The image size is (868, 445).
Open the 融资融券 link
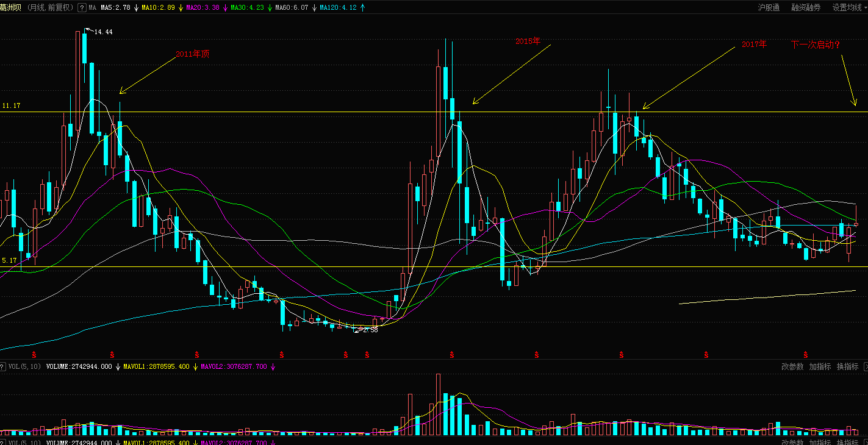click(806, 7)
